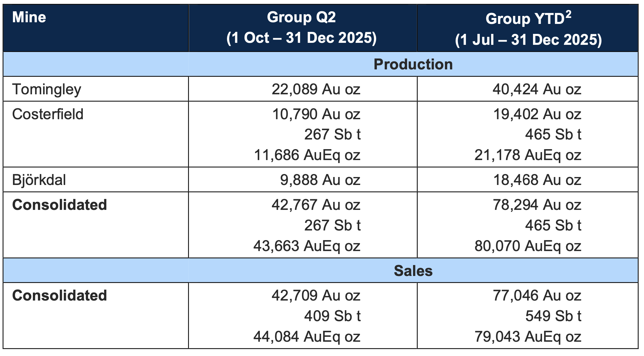
Task: Select the Group Q2 column header
Action: coord(301,27)
